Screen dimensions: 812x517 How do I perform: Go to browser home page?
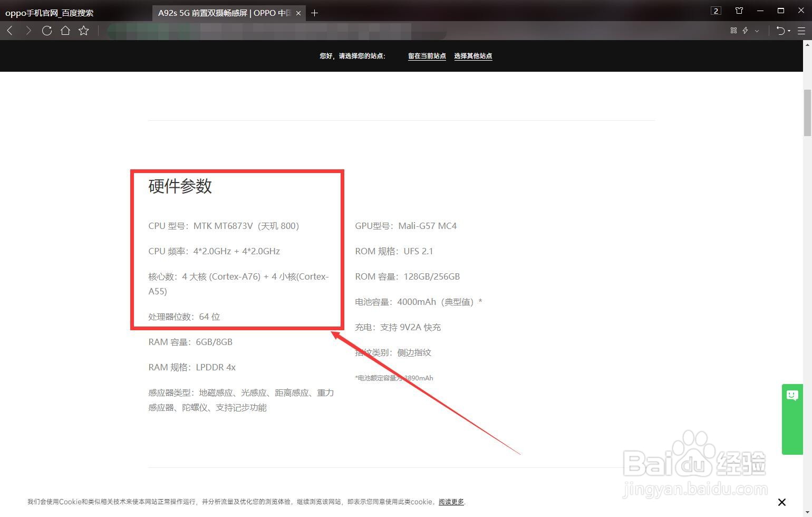pos(65,30)
